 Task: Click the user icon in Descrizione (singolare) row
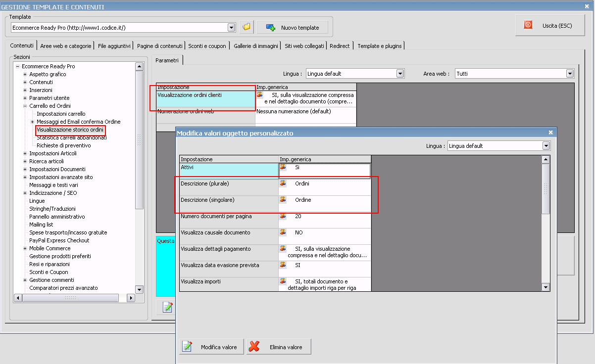pyautogui.click(x=283, y=200)
